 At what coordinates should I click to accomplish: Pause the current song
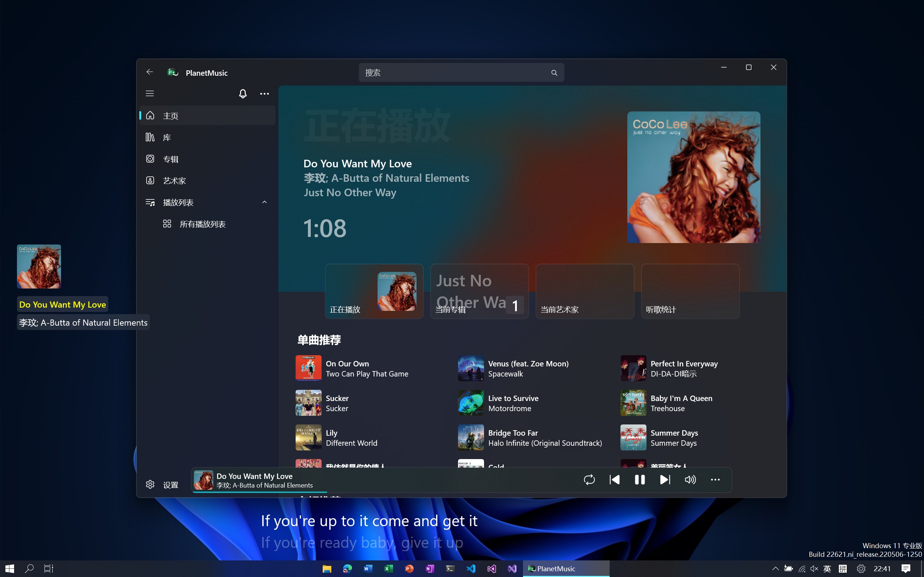point(640,480)
